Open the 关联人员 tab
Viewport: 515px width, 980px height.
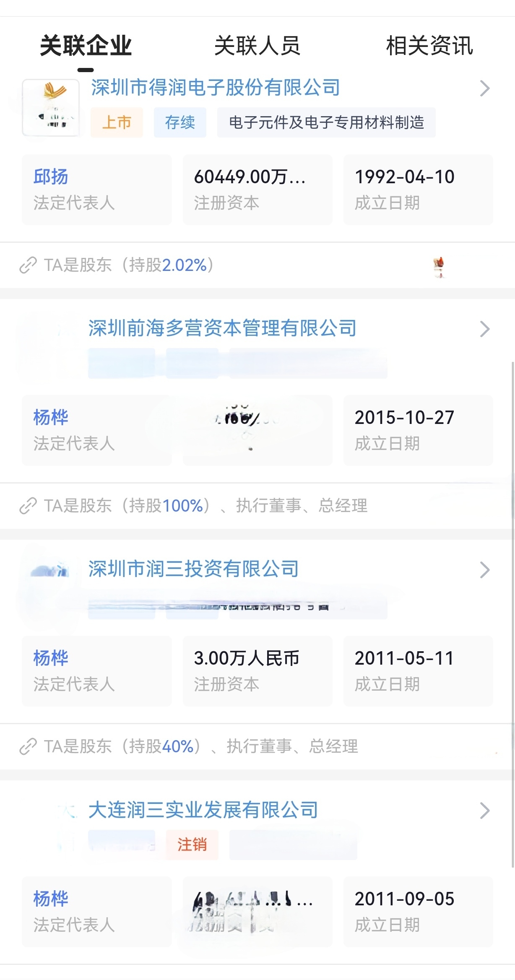pyautogui.click(x=257, y=46)
